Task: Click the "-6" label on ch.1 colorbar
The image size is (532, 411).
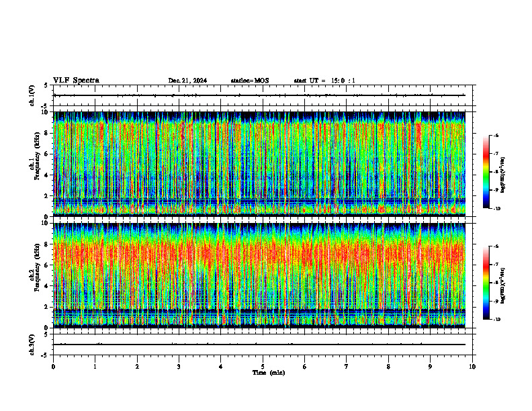Action: pyautogui.click(x=496, y=135)
